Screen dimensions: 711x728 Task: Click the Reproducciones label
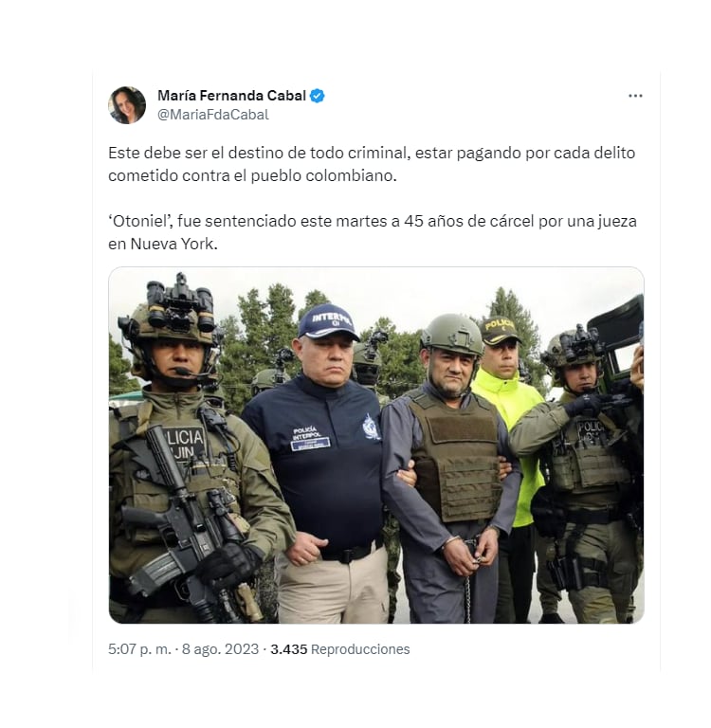[x=360, y=649]
